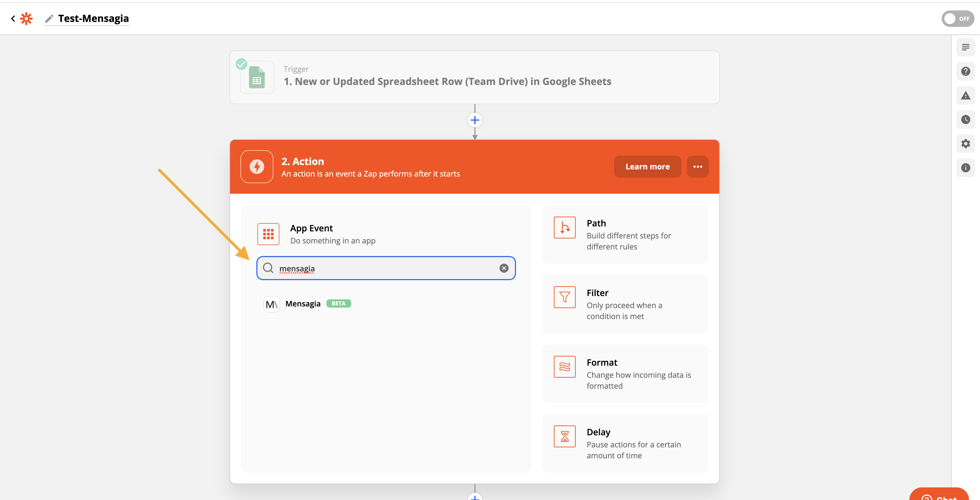The height and width of the screenshot is (500, 980).
Task: Go back using the left chevron
Action: coord(13,18)
